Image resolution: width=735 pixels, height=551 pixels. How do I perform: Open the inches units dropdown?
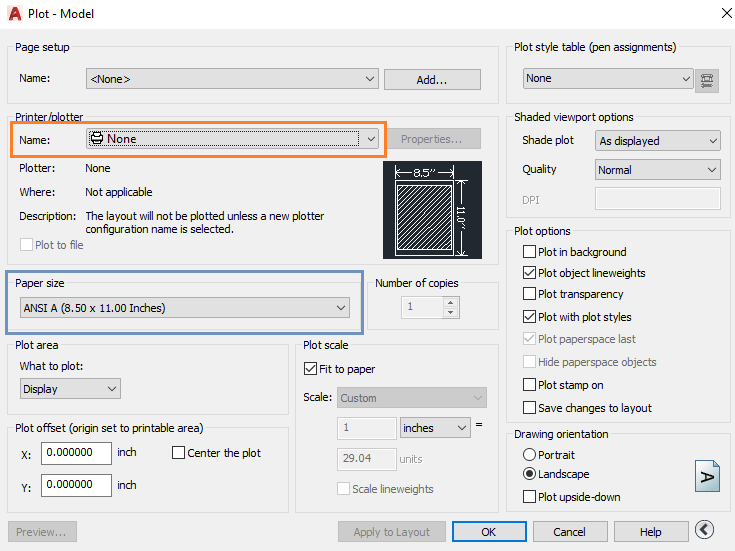click(435, 428)
